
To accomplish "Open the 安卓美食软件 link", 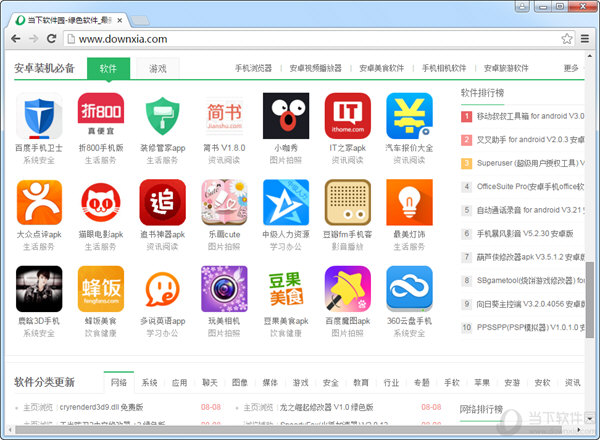I will point(382,68).
